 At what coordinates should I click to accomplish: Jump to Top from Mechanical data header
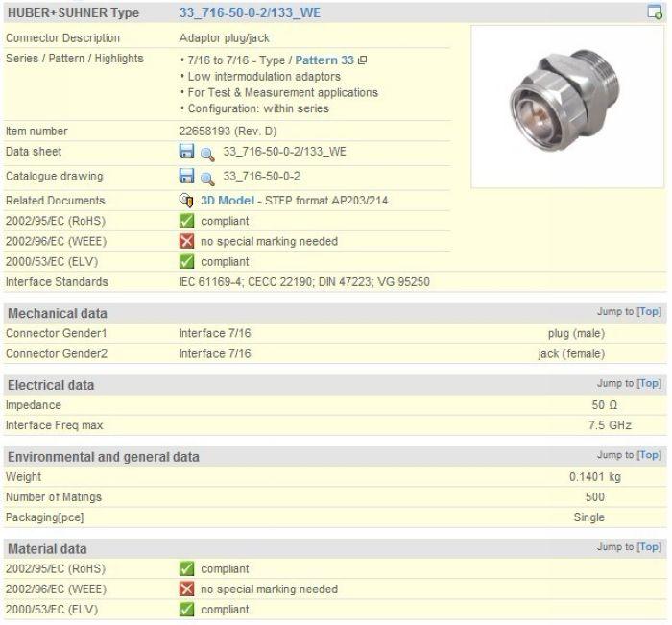(649, 311)
